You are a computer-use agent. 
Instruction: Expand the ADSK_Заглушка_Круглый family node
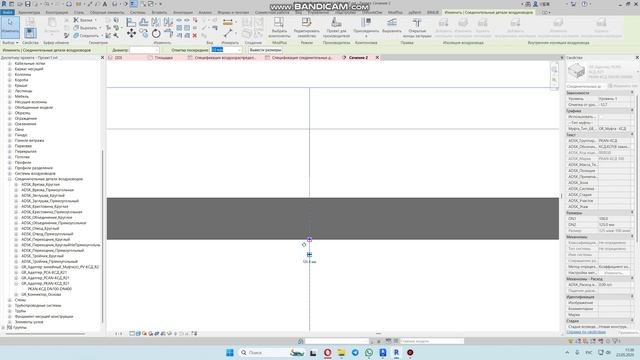16,196
